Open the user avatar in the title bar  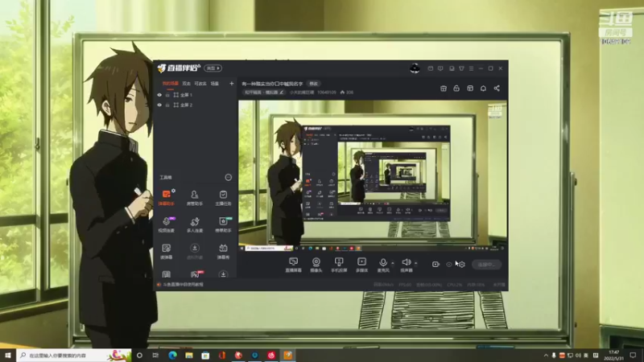click(x=415, y=68)
